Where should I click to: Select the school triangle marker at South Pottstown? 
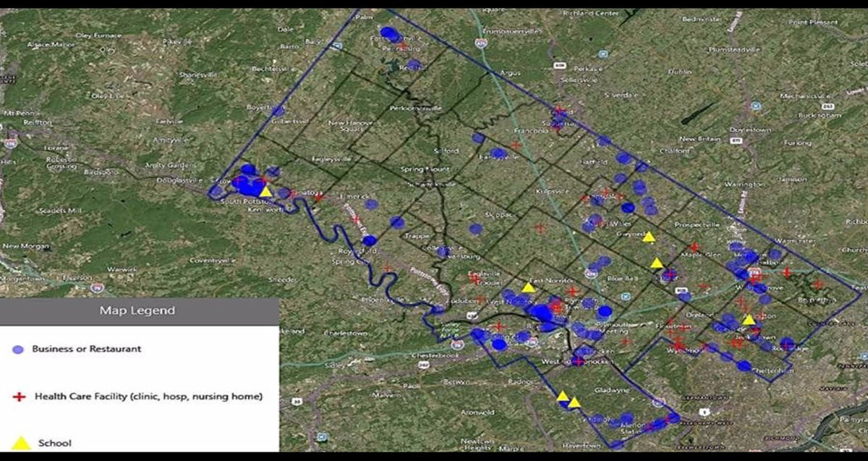(265, 192)
